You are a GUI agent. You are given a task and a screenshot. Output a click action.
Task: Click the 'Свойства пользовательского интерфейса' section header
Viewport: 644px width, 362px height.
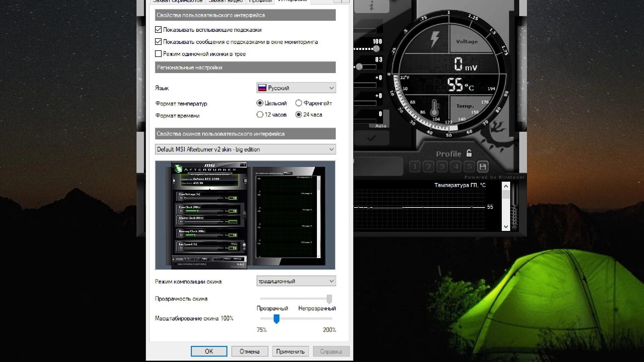245,15
